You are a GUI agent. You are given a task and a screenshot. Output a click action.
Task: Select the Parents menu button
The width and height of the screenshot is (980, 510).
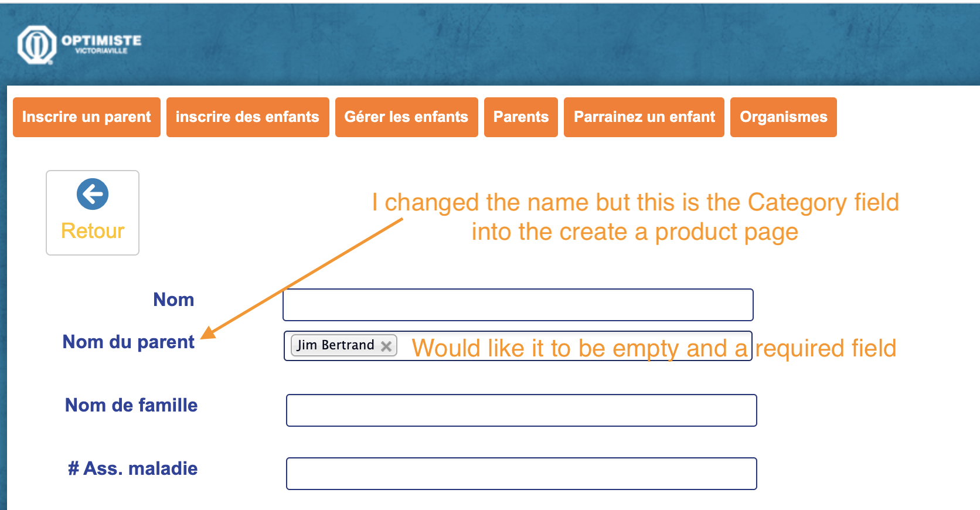pyautogui.click(x=520, y=117)
